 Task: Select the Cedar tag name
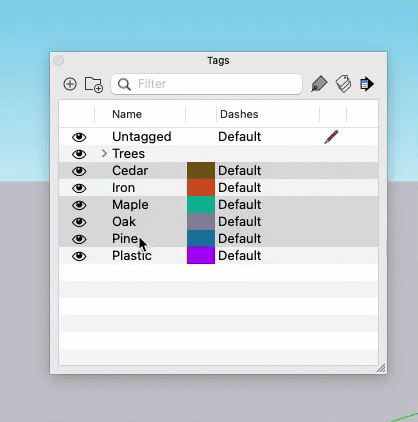pyautogui.click(x=130, y=171)
